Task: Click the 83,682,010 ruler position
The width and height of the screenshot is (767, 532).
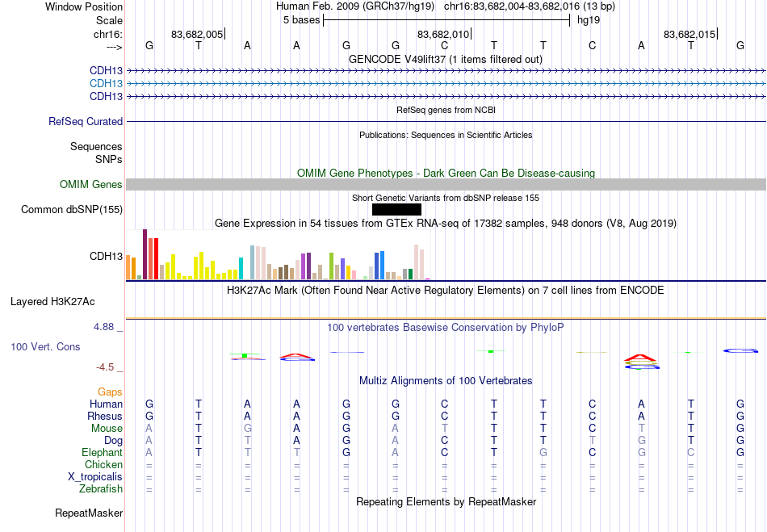Action: (443, 34)
